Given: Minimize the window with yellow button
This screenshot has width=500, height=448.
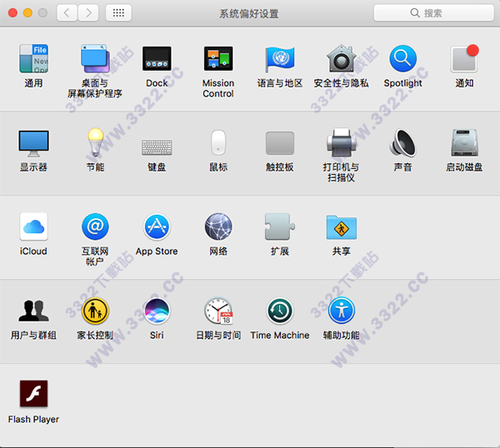Looking at the screenshot, I should tap(27, 12).
